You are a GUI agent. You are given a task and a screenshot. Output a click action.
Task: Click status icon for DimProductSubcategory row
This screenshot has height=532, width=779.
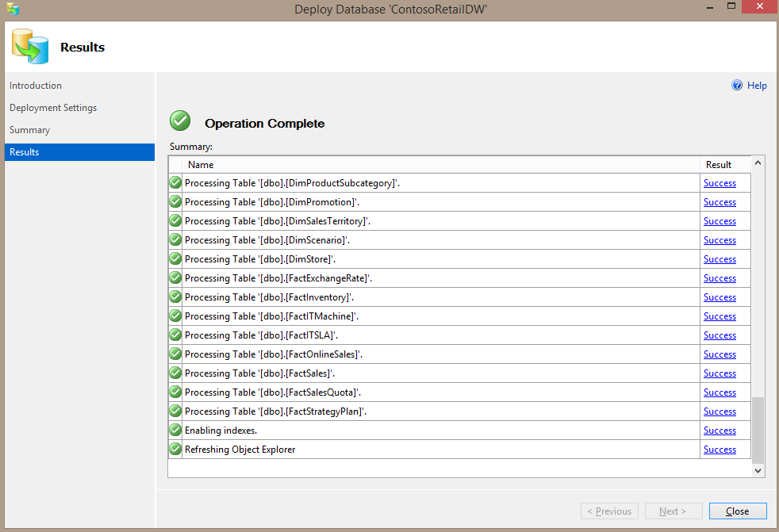pyautogui.click(x=175, y=183)
